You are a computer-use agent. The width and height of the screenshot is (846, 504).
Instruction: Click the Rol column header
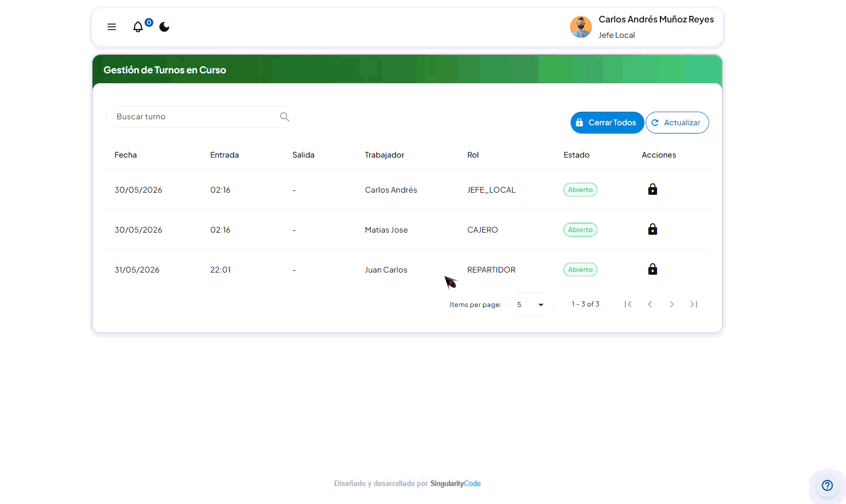coord(473,155)
